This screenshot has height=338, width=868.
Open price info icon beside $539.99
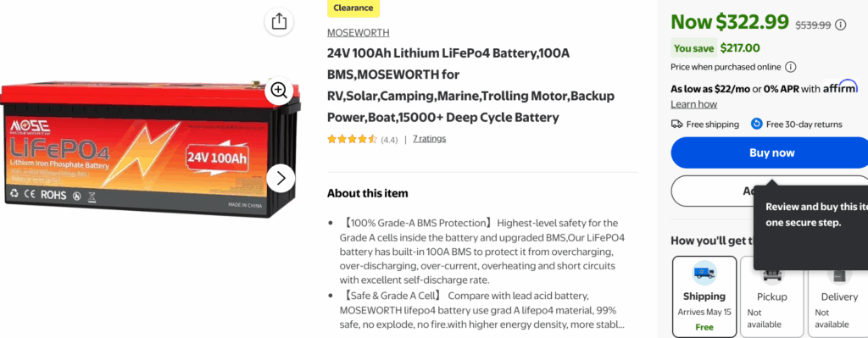point(841,25)
